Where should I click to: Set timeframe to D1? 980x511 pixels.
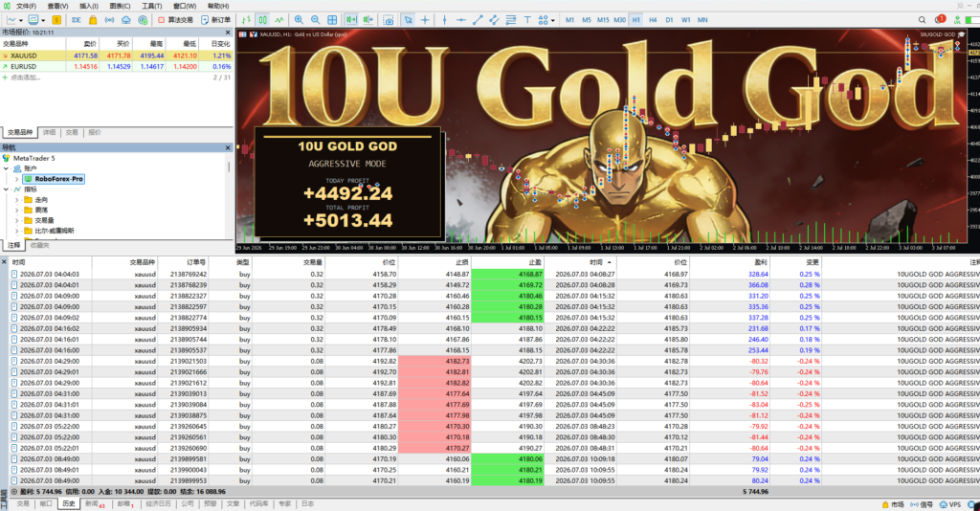669,20
